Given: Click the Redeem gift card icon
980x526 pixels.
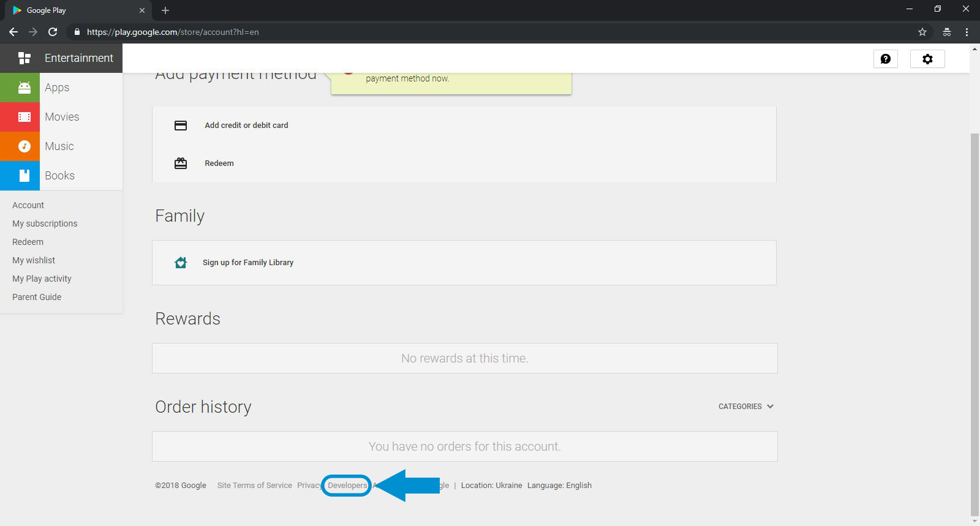Looking at the screenshot, I should [x=181, y=163].
